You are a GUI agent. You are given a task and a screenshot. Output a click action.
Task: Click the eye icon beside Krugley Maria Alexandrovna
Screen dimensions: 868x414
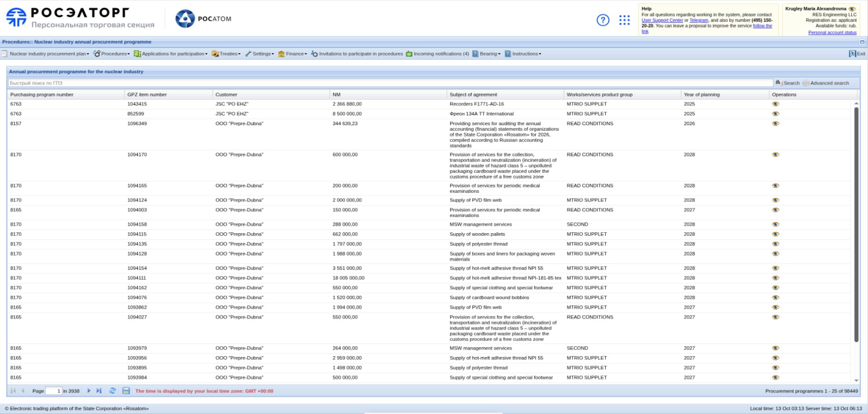click(852, 9)
